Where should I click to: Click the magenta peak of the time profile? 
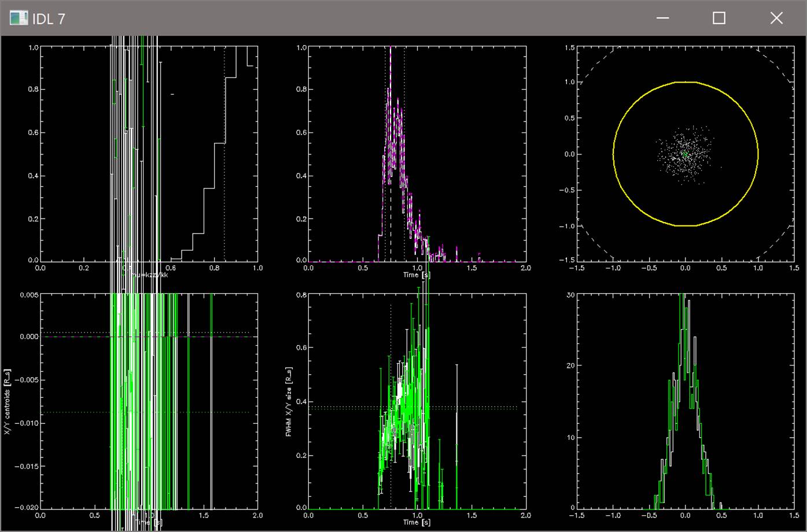390,49
